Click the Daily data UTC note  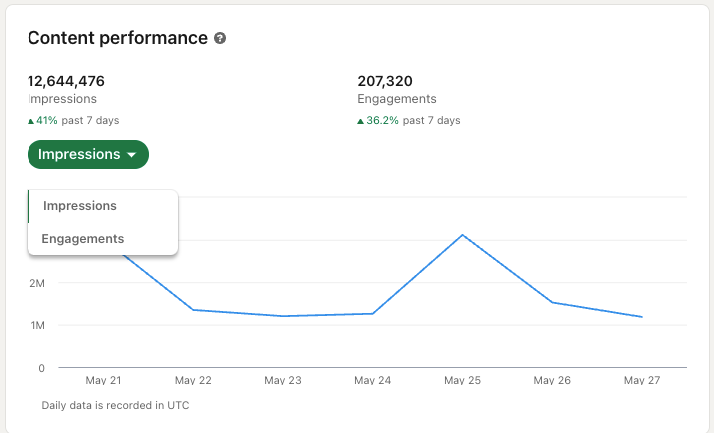pos(115,405)
